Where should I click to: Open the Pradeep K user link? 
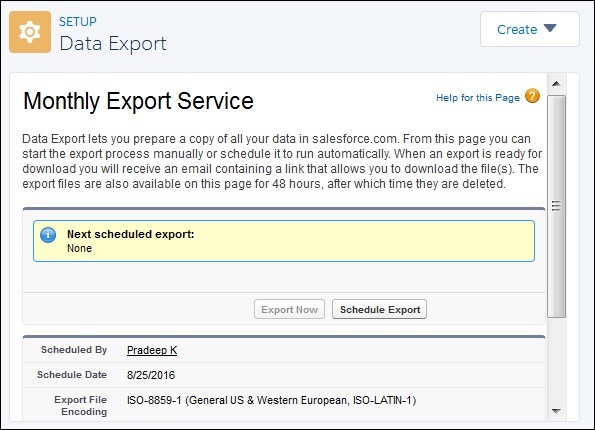[152, 350]
